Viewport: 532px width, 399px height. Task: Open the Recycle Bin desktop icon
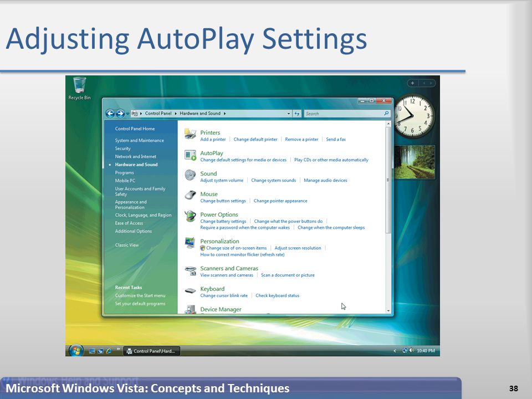(79, 89)
